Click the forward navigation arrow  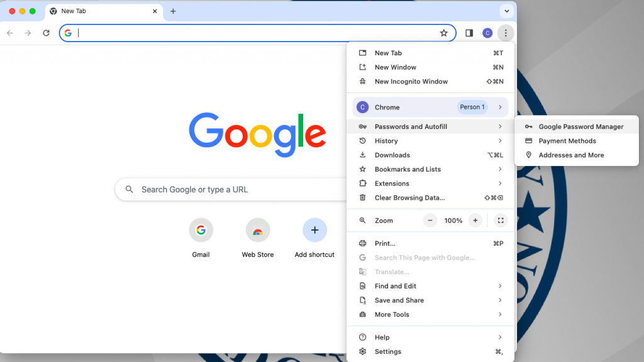tap(28, 33)
